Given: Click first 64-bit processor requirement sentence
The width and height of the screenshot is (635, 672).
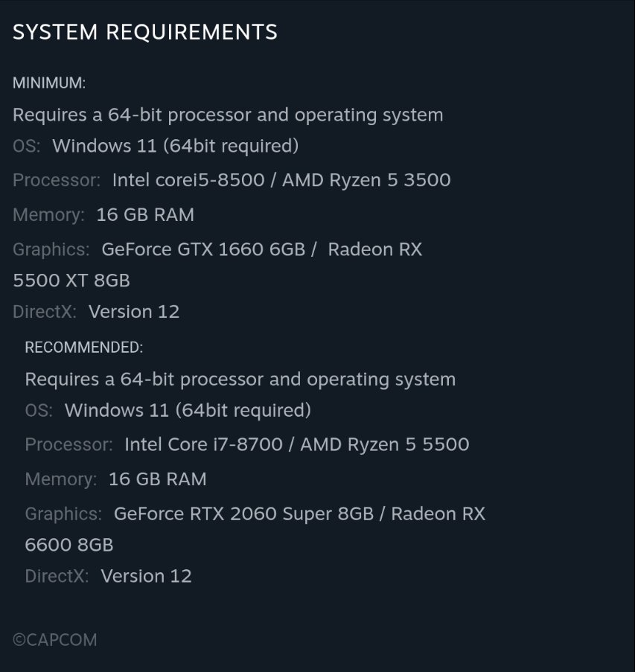Looking at the screenshot, I should [228, 115].
